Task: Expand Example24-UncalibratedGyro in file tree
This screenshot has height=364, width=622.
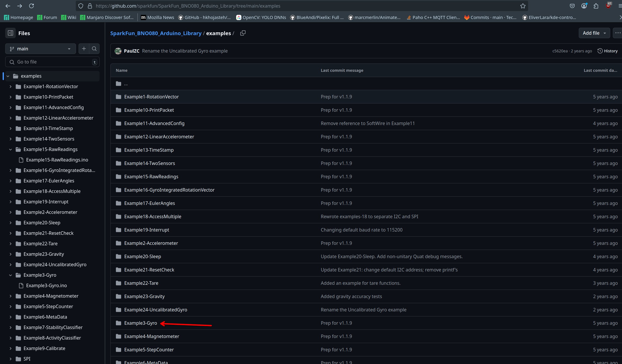Action: (x=10, y=264)
